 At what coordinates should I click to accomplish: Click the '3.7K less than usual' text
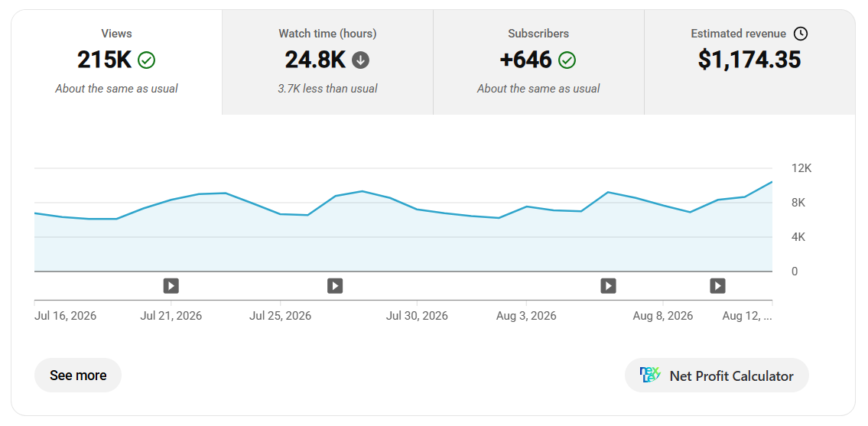click(x=328, y=89)
